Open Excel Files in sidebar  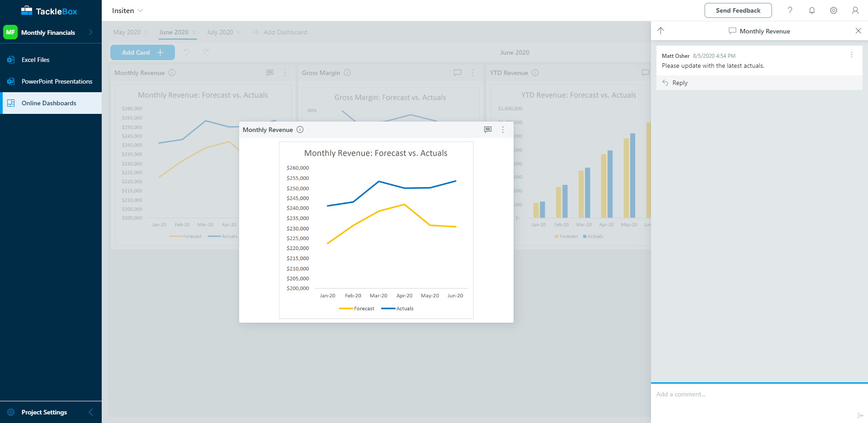pos(36,60)
